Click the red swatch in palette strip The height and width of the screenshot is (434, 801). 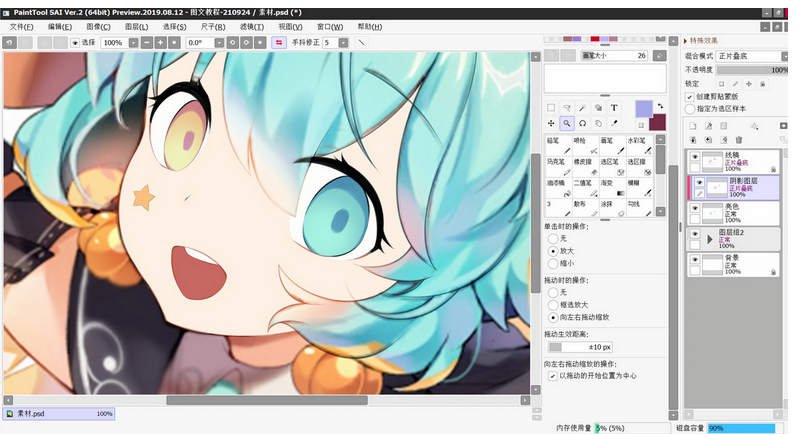click(595, 39)
